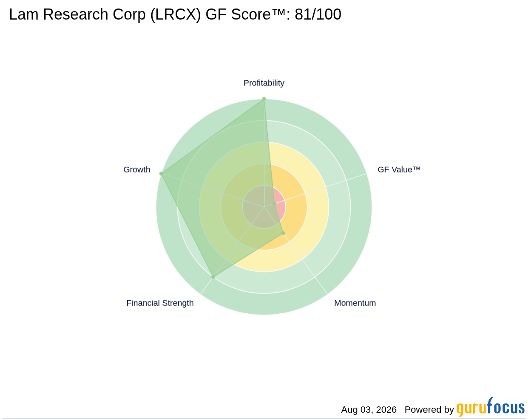
Task: Click the Lam Research Corp chart title
Action: point(175,14)
